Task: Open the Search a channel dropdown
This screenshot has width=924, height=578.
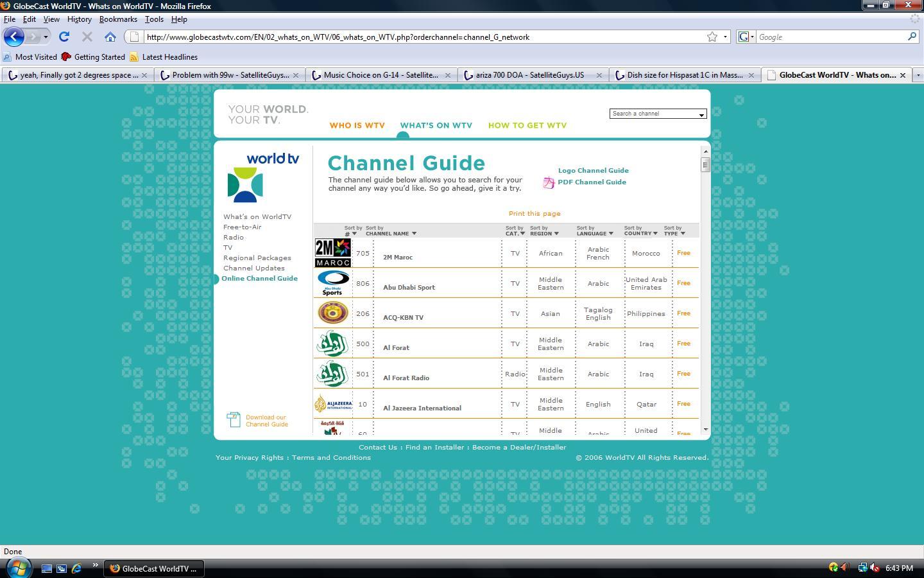Action: [x=658, y=114]
